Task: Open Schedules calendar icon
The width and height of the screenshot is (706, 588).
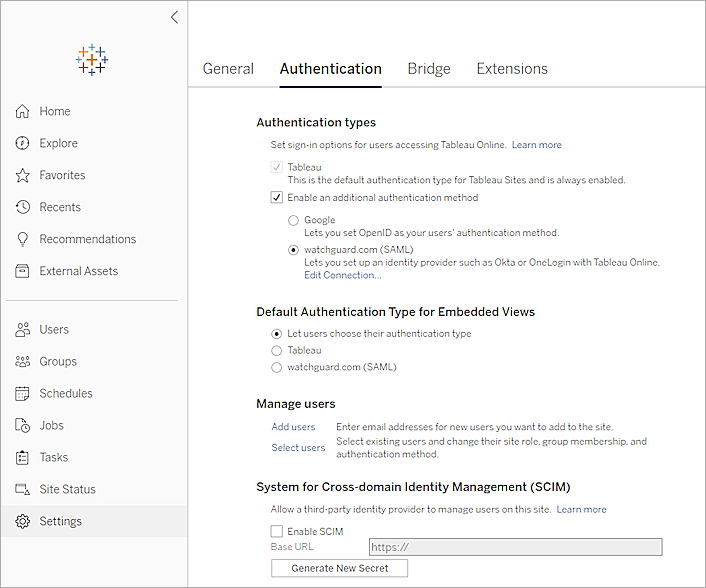Action: (22, 393)
